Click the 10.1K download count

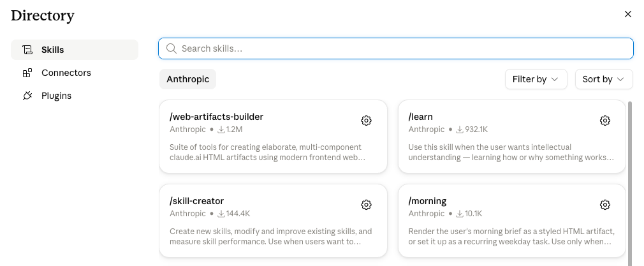pyautogui.click(x=474, y=214)
